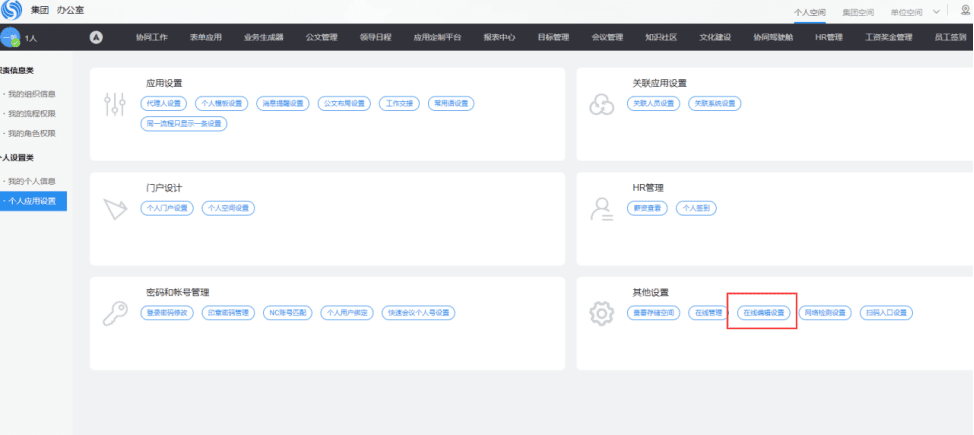Open the 目标管理 menu
Image resolution: width=974 pixels, height=435 pixels.
tap(553, 37)
